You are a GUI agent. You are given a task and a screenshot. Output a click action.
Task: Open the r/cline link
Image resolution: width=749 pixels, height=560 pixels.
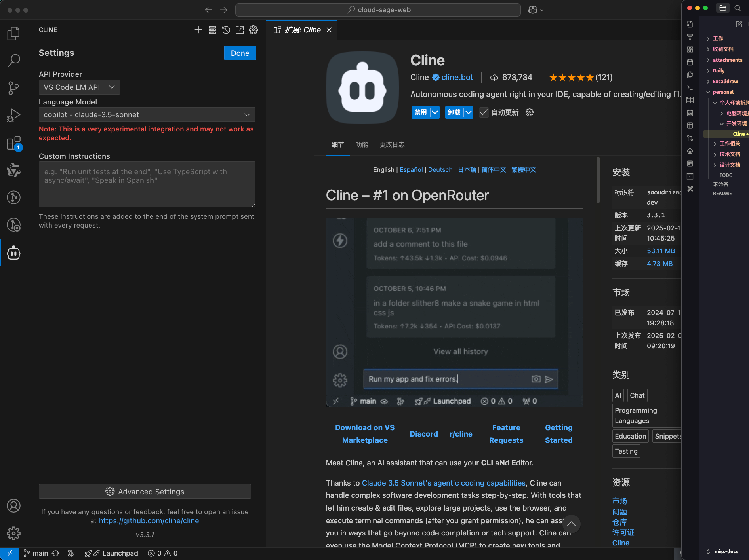tap(461, 434)
